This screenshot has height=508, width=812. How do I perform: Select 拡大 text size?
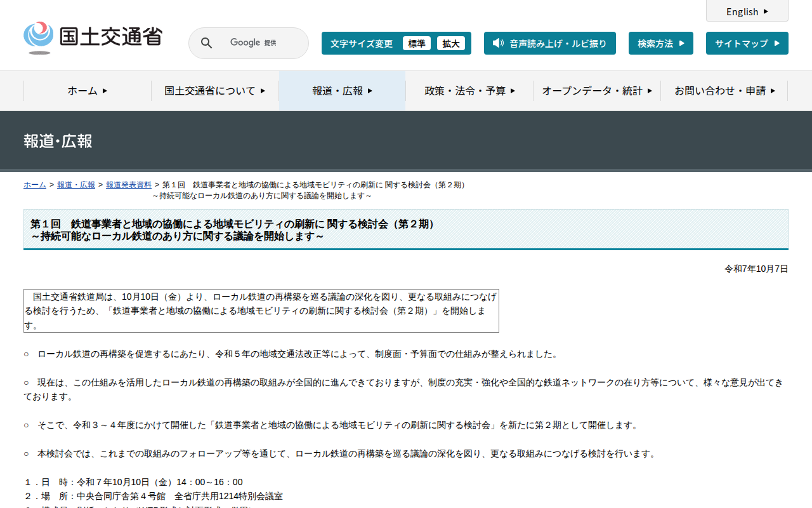pos(451,43)
